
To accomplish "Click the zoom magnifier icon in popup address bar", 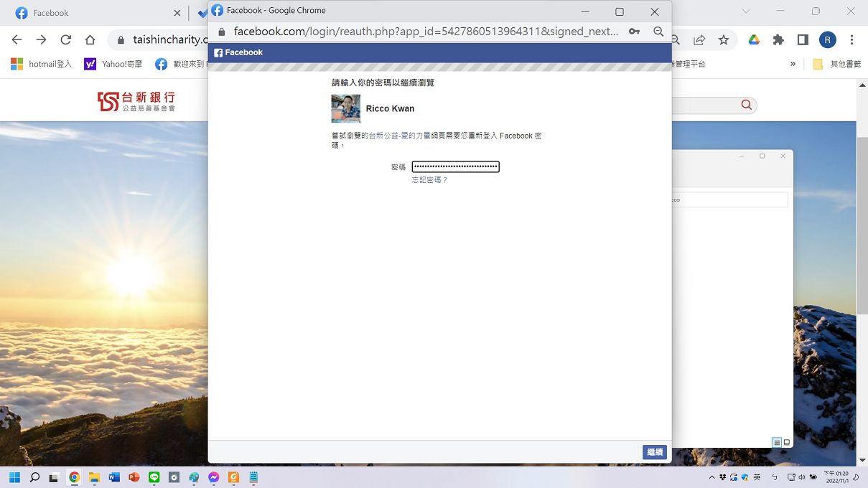I will tap(658, 32).
